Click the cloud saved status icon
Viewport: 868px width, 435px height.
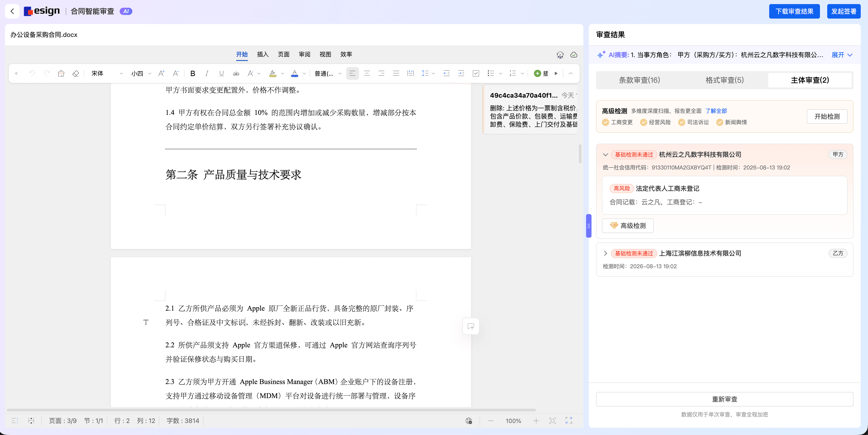574,55
